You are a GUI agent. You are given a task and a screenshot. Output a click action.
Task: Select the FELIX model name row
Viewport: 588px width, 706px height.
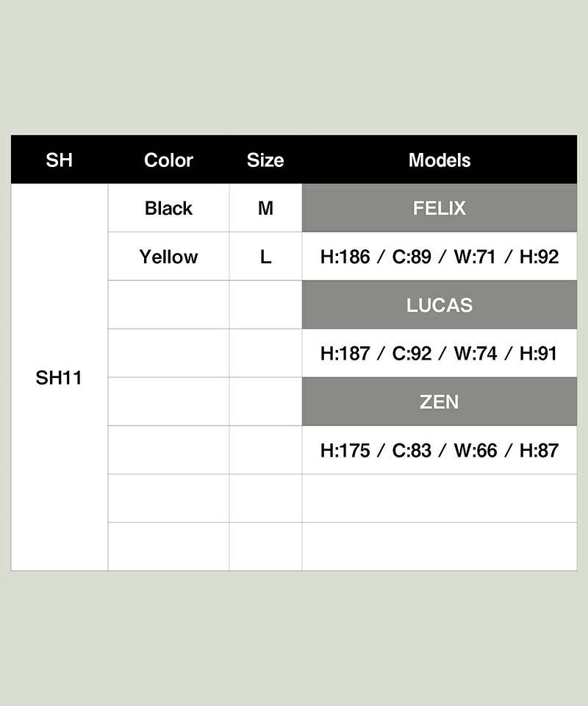[440, 208]
